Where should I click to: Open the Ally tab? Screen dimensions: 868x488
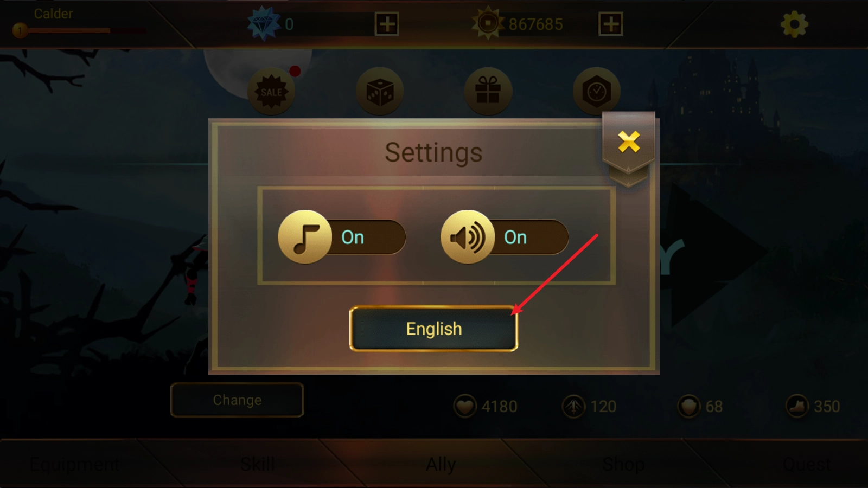441,465
